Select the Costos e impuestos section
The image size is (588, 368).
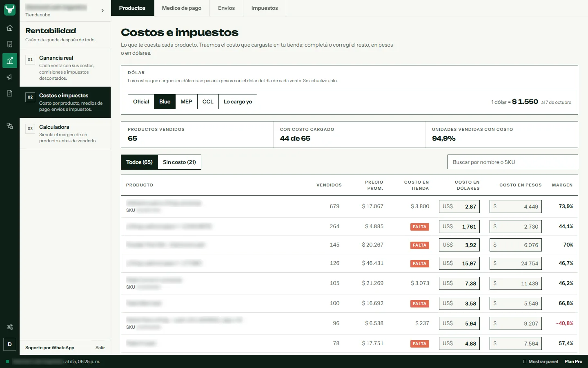(x=65, y=102)
